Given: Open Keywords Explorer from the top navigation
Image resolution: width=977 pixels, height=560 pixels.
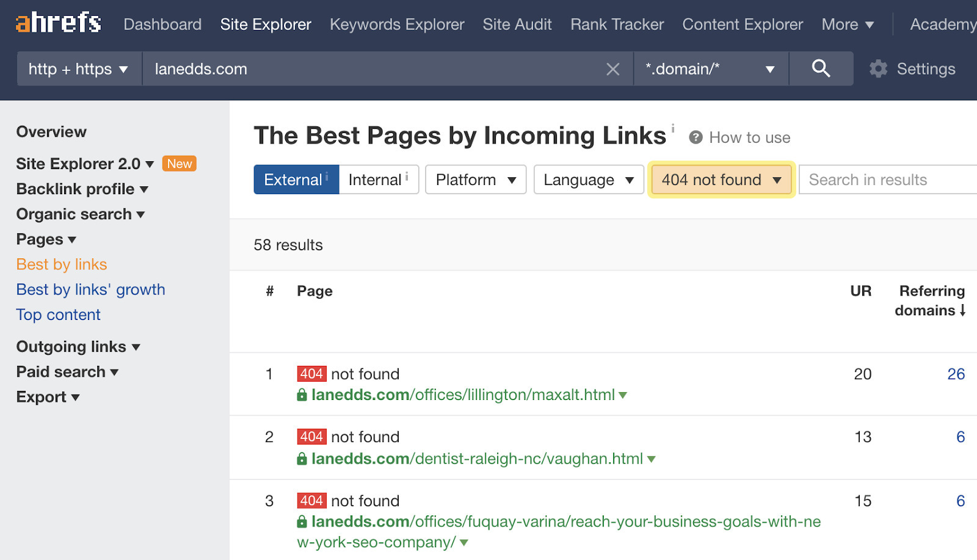Looking at the screenshot, I should point(396,24).
